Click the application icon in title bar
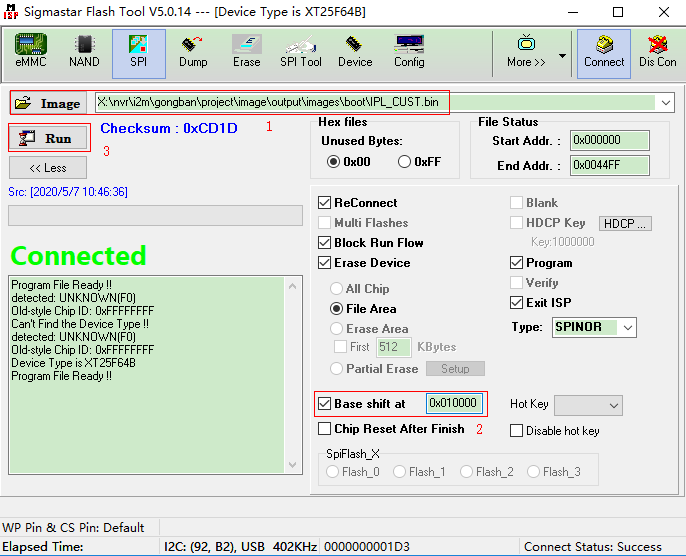The width and height of the screenshot is (686, 556). 10,11
